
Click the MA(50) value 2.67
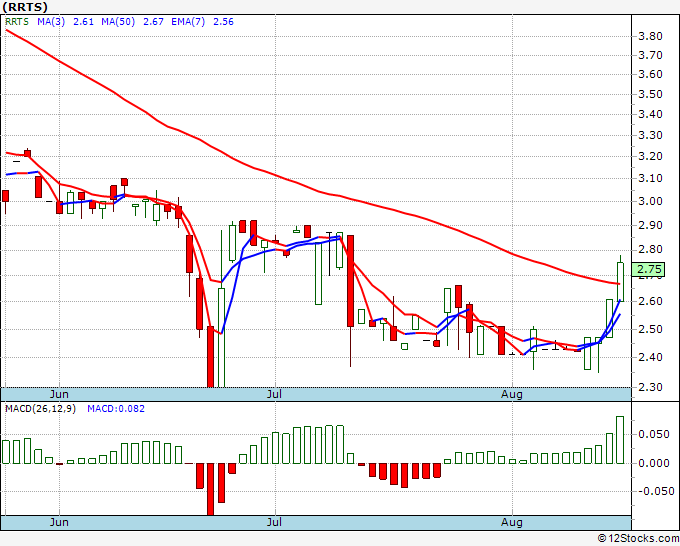pos(153,22)
